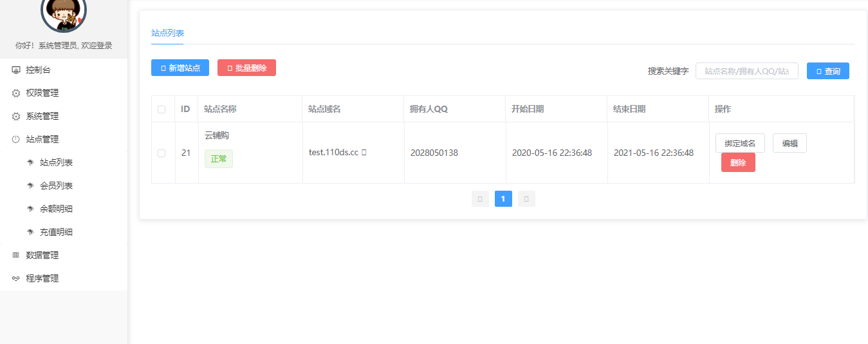Click the monitor icon beside 控制台
868x344 pixels.
tap(16, 70)
